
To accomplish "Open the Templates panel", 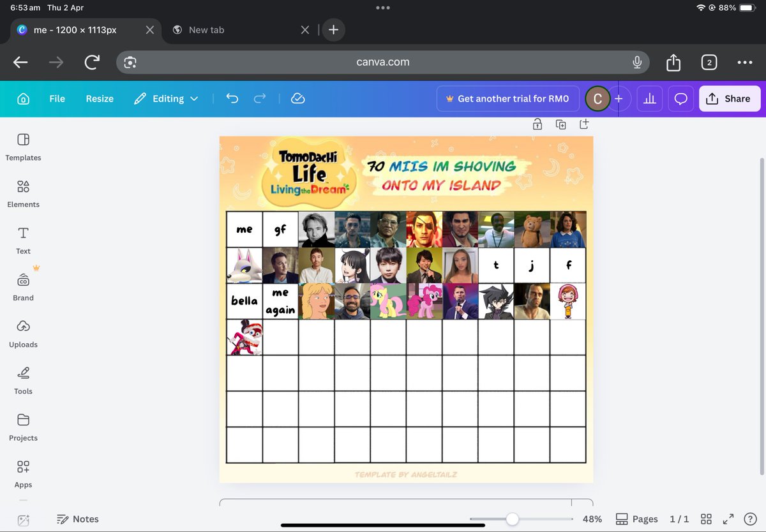I will tap(23, 147).
